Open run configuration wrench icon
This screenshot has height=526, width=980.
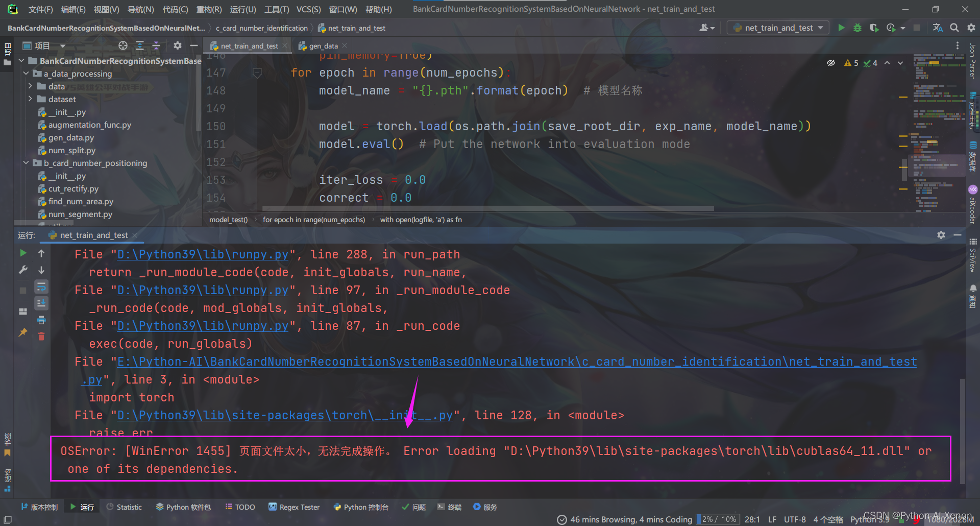point(23,270)
